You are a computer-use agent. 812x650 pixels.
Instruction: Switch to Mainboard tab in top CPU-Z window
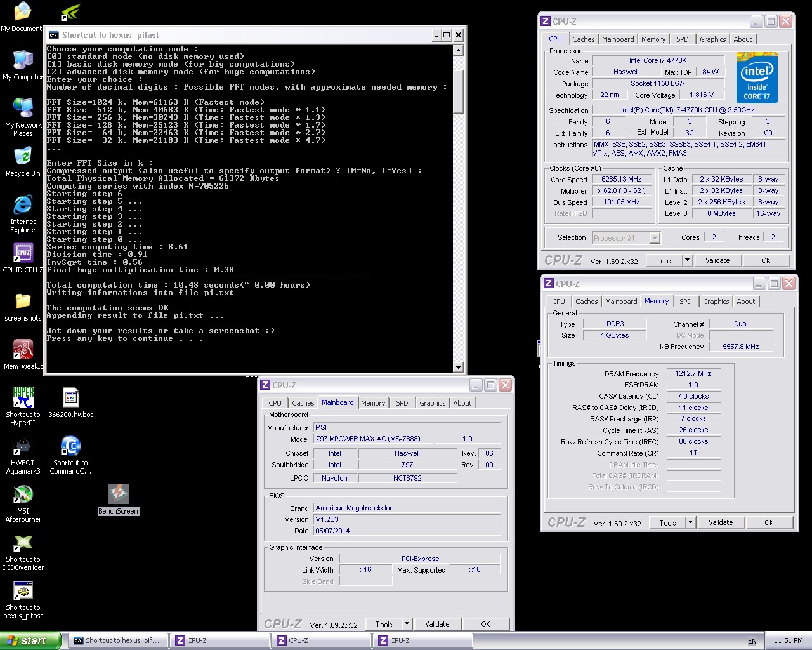click(618, 39)
